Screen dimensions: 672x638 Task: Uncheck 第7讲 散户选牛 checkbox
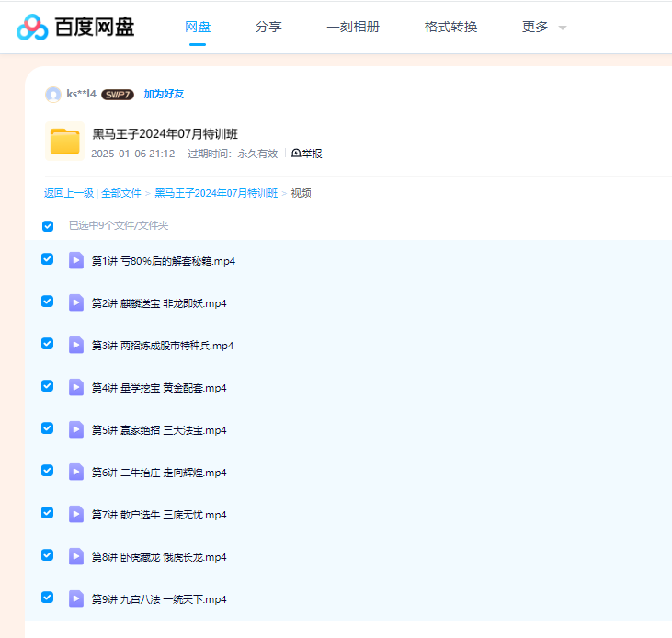(x=47, y=512)
